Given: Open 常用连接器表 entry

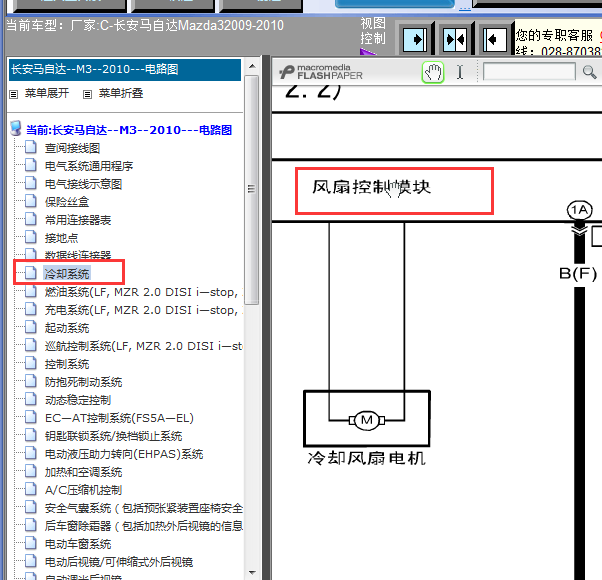Looking at the screenshot, I should click(x=78, y=220).
